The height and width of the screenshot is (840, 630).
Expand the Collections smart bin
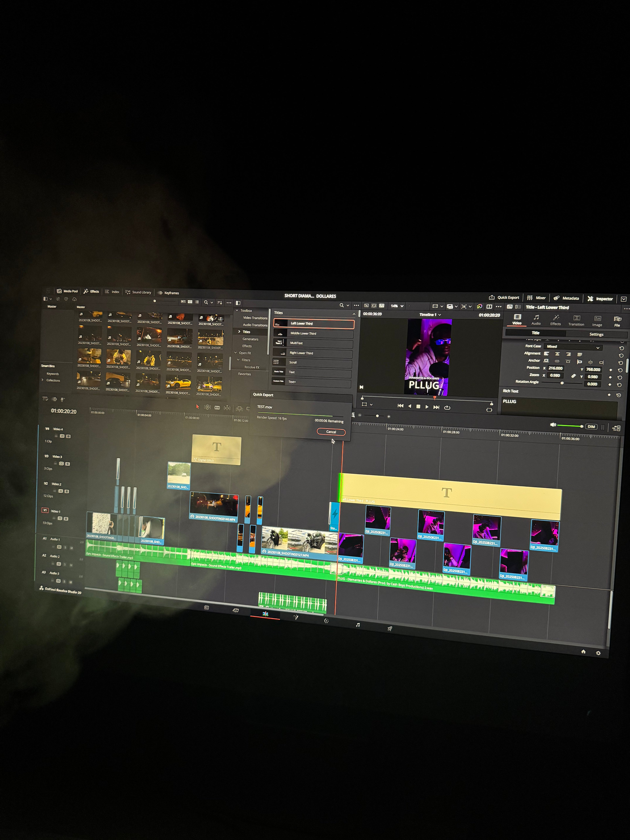(x=42, y=380)
